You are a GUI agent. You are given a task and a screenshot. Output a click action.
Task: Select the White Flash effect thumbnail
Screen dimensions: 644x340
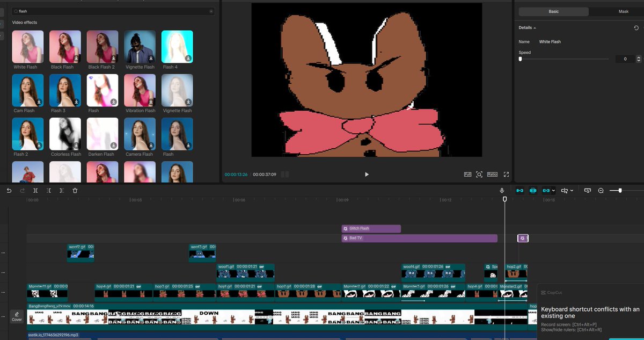pyautogui.click(x=28, y=47)
